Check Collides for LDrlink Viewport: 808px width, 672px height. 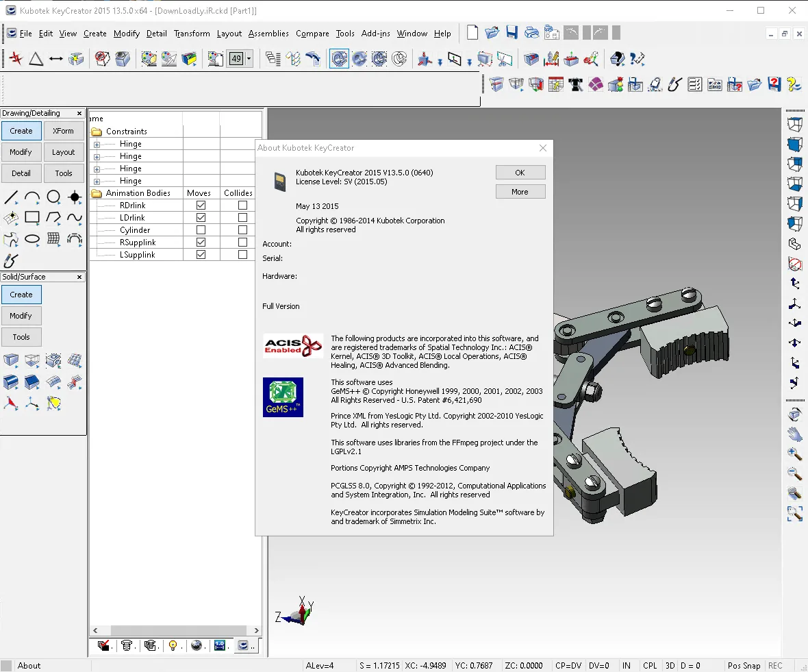point(242,217)
